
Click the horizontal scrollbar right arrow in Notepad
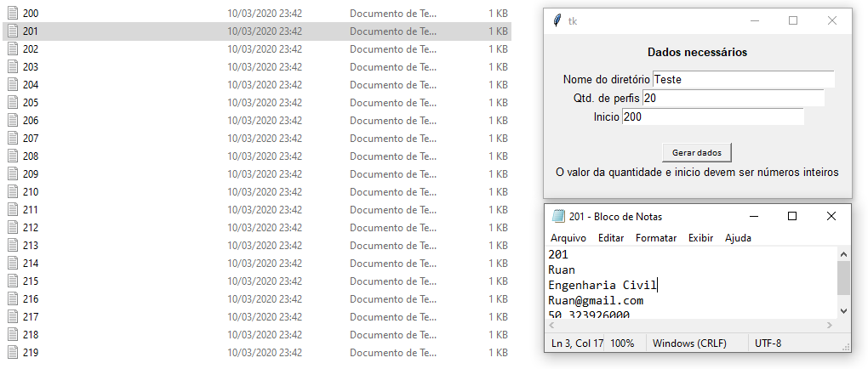829,326
